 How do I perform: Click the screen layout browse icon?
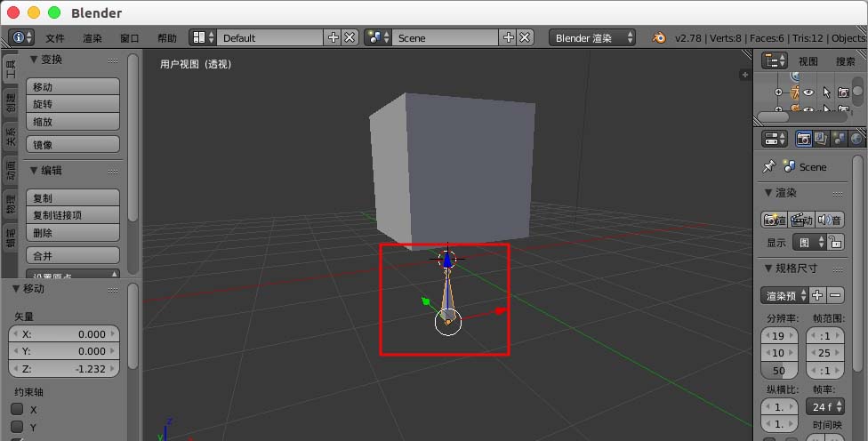(203, 37)
